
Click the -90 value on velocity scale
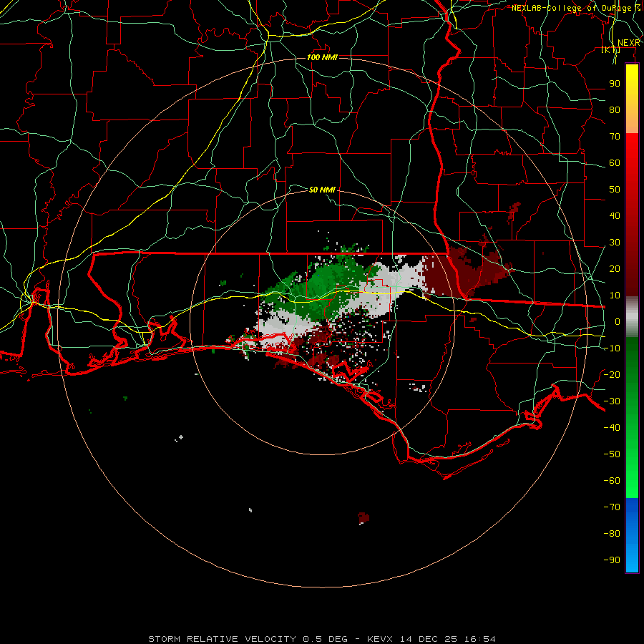click(x=612, y=560)
